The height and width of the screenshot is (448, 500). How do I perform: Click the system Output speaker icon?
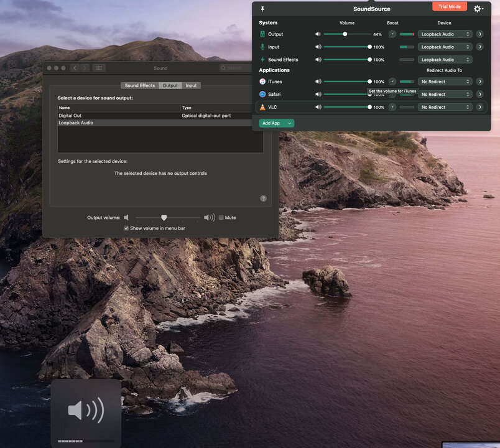pyautogui.click(x=262, y=34)
